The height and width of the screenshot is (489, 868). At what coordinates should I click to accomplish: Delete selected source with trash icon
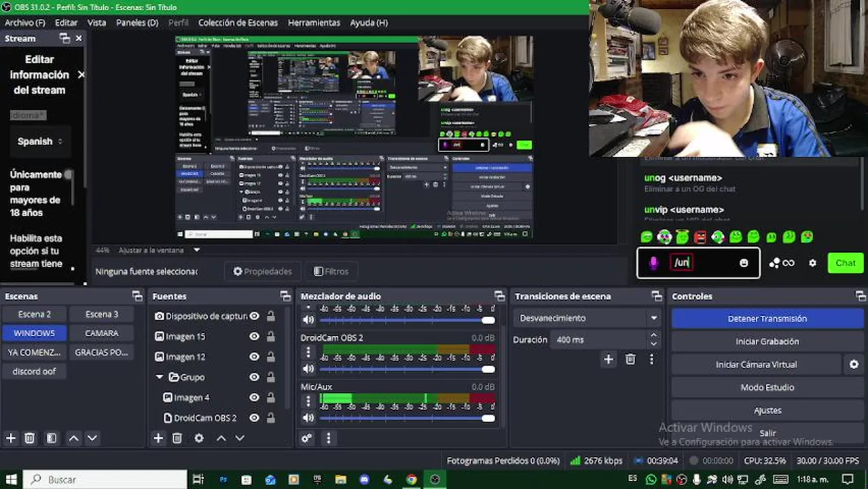(x=177, y=439)
